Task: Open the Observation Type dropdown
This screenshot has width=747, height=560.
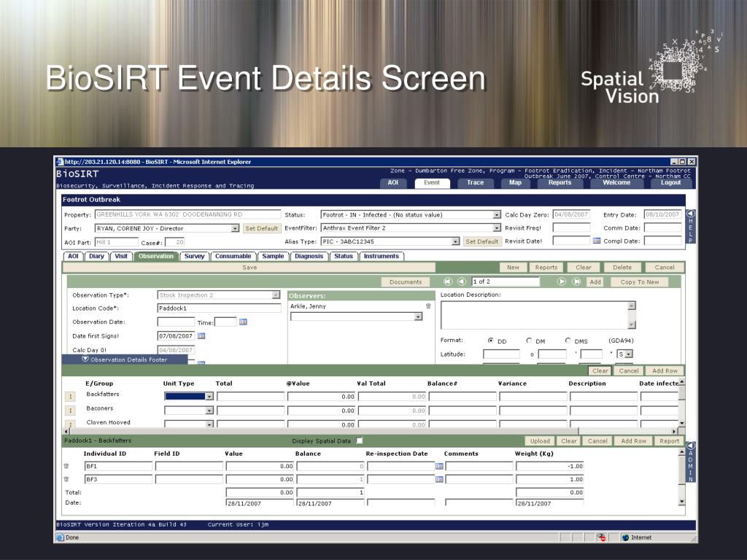Action: (x=276, y=295)
